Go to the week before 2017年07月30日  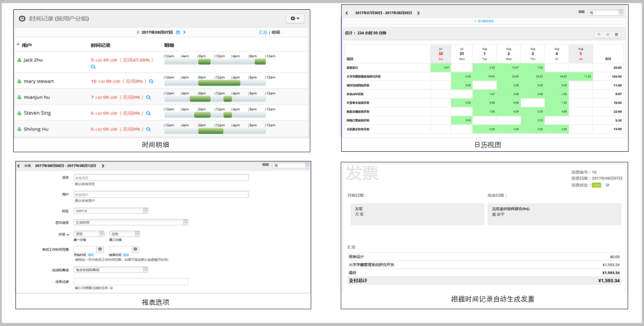tap(347, 13)
